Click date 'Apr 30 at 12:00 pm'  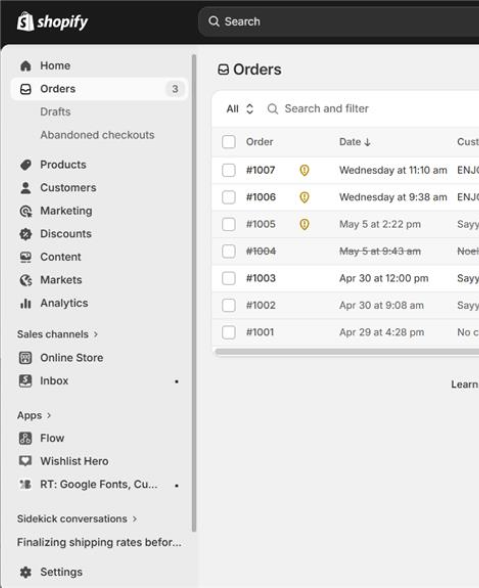pyautogui.click(x=384, y=278)
